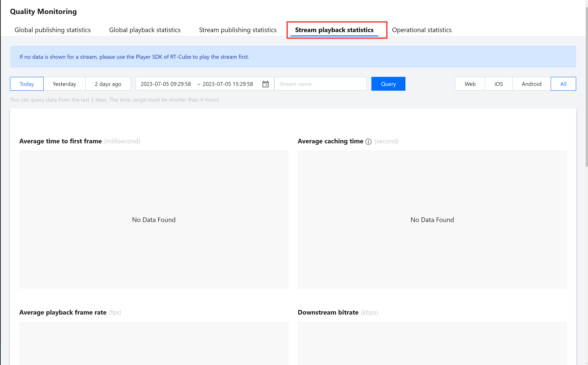The image size is (588, 365).
Task: Click info icon beside Average caching time
Action: pos(368,141)
